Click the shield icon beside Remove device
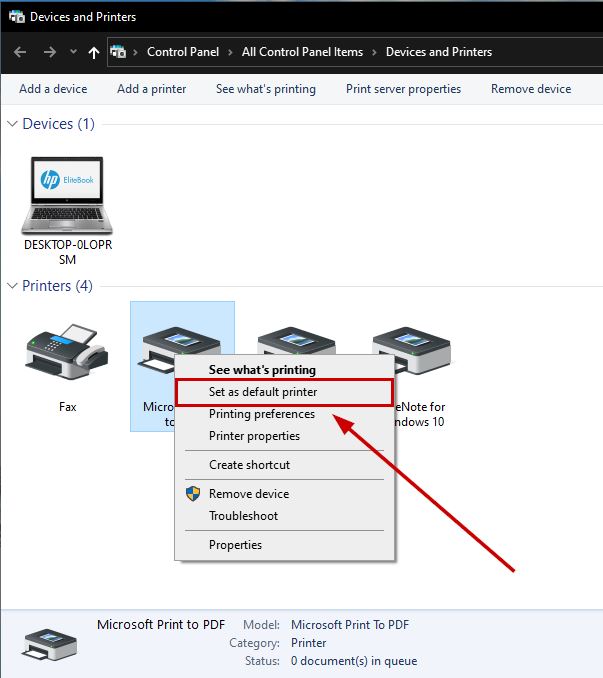Screen dimensions: 603x678 point(193,493)
